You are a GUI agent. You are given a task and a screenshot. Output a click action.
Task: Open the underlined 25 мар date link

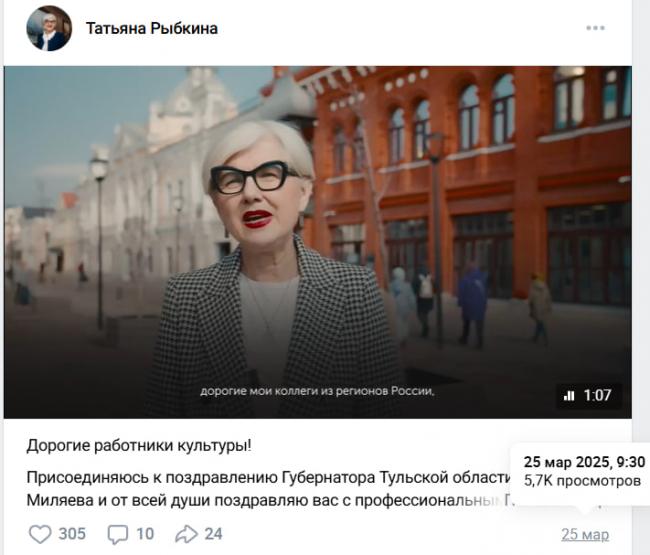pyautogui.click(x=585, y=535)
